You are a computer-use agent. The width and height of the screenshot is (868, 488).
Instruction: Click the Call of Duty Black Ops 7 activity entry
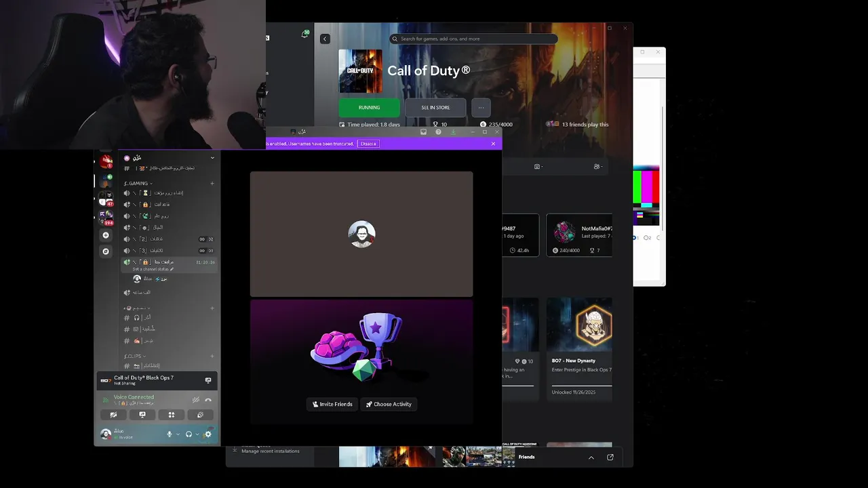[x=157, y=380]
